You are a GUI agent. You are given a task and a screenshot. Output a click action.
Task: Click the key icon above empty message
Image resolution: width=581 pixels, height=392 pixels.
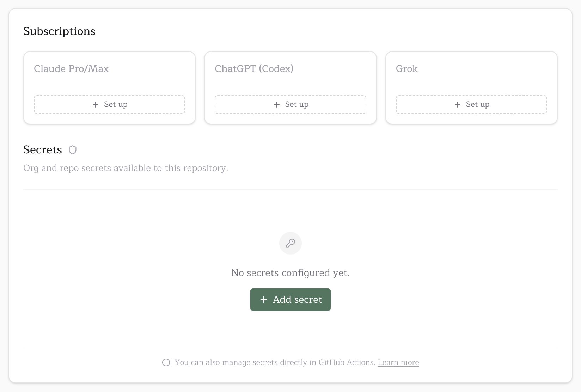coord(290,243)
